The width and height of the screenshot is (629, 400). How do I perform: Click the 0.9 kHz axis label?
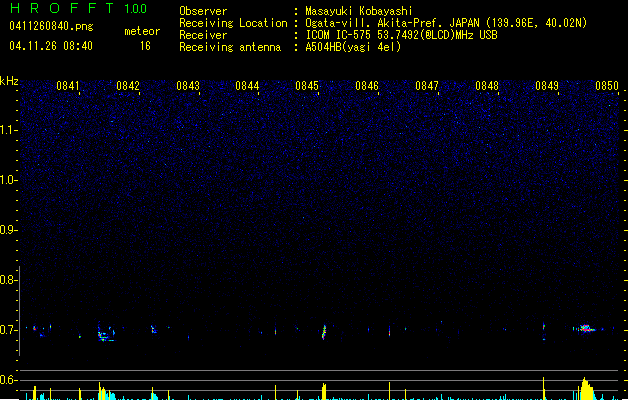8,230
